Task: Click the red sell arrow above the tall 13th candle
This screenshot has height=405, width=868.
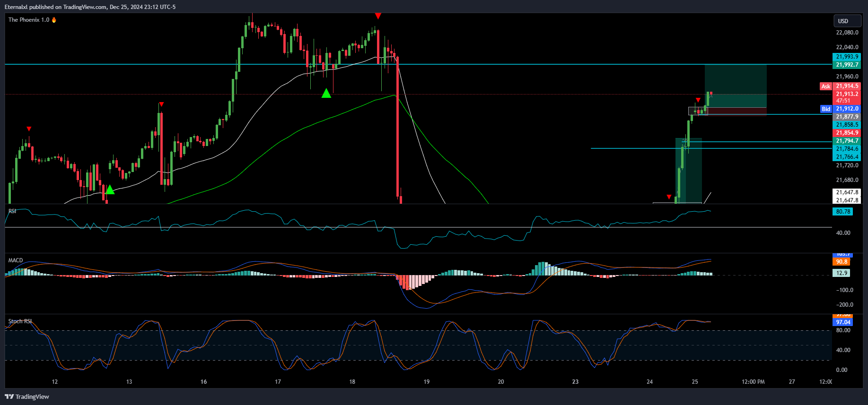Action: point(161,104)
